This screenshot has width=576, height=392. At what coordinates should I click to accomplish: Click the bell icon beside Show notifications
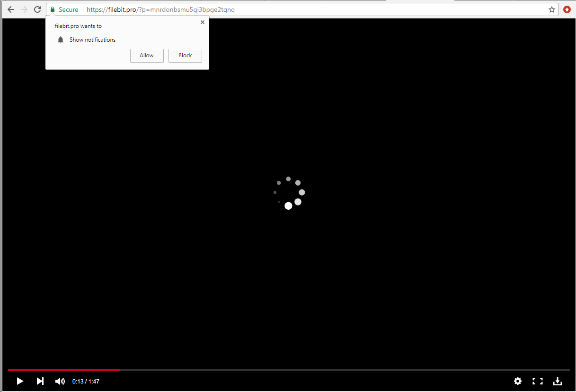click(61, 40)
